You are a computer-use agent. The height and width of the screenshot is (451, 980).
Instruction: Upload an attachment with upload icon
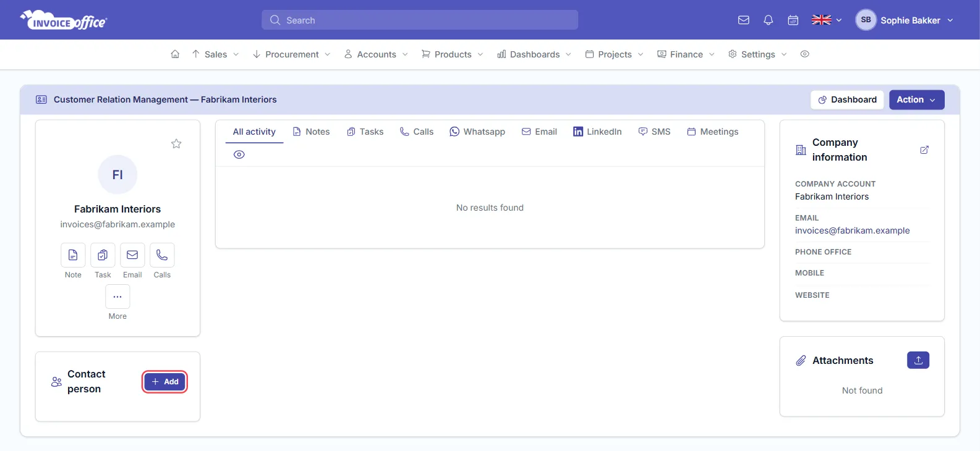point(918,360)
